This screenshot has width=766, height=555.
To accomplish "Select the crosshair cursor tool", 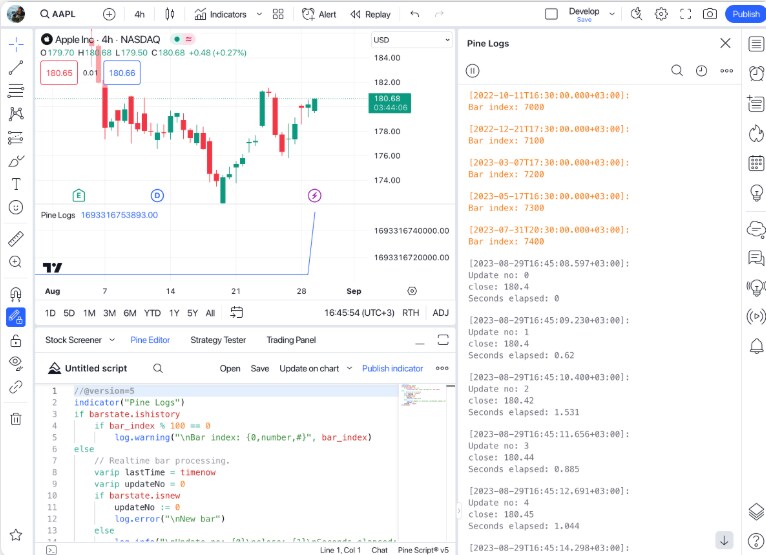I will [16, 44].
